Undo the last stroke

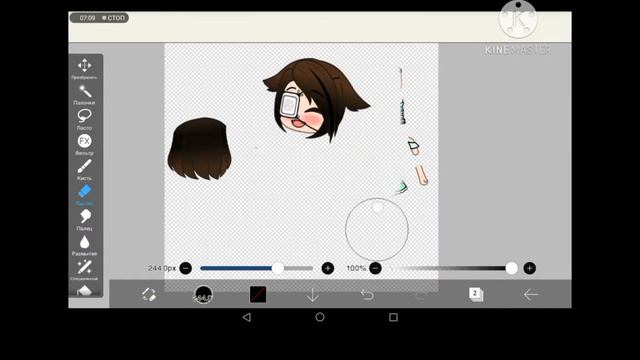(367, 294)
